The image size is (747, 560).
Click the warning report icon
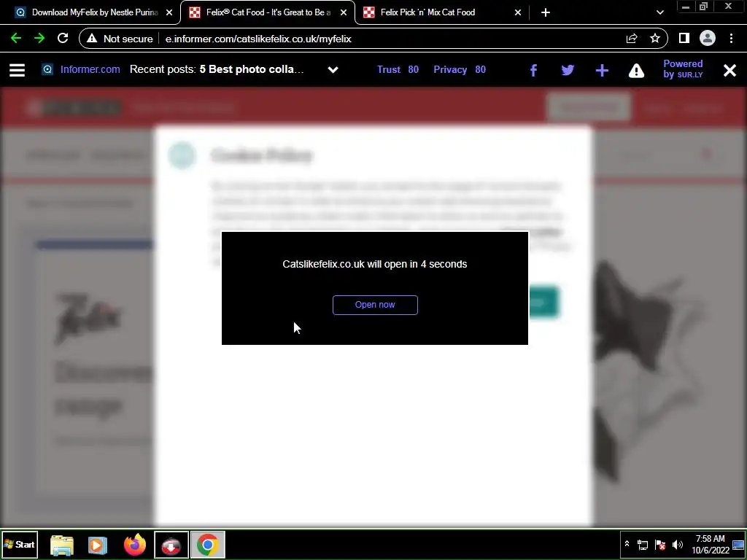[x=636, y=71]
